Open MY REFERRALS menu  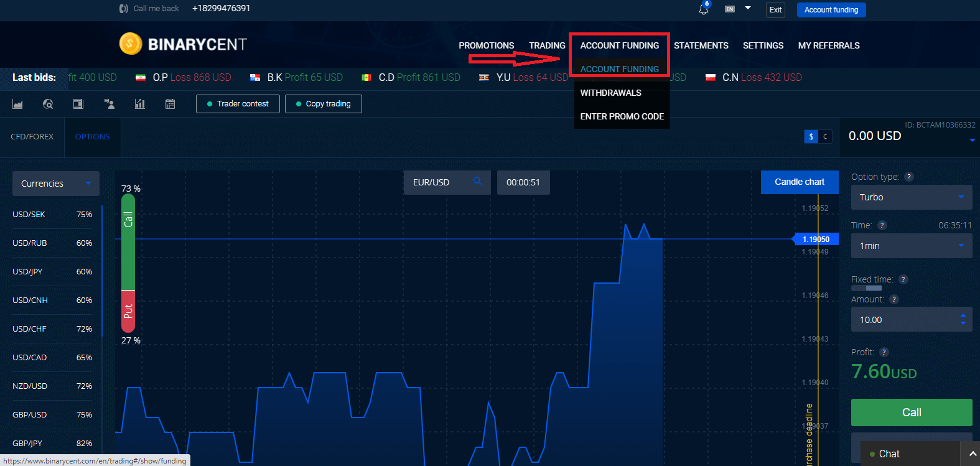(829, 45)
